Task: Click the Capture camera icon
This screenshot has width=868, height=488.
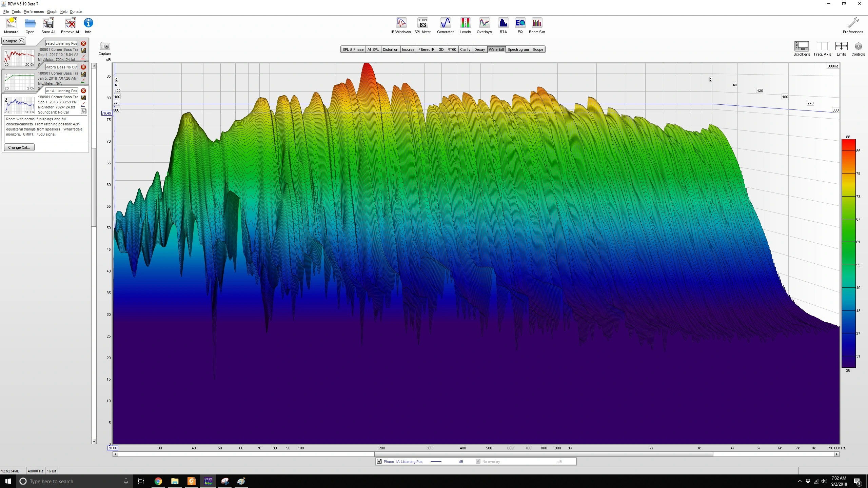Action: coord(105,46)
